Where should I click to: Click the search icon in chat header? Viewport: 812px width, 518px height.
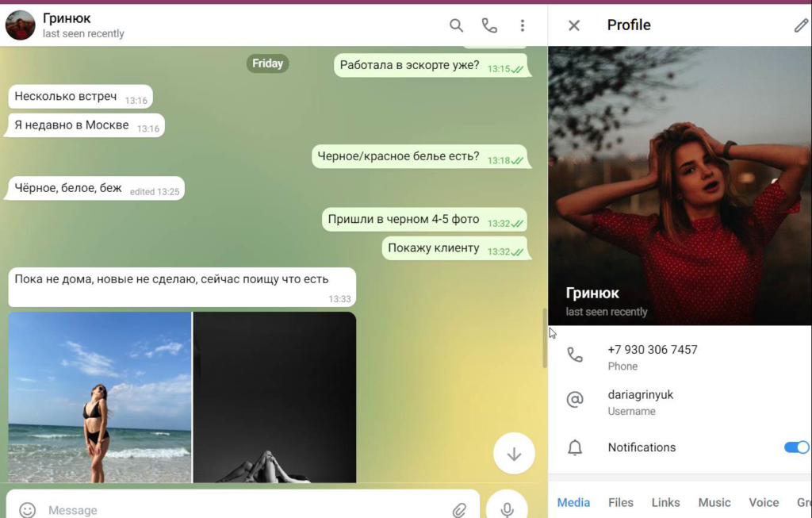[x=456, y=25]
